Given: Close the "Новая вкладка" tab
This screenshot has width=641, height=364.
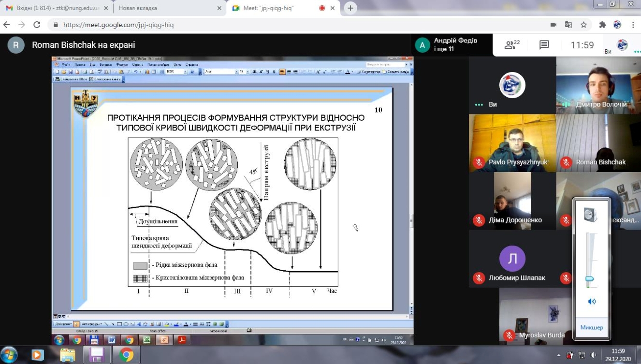Looking at the screenshot, I should point(219,8).
